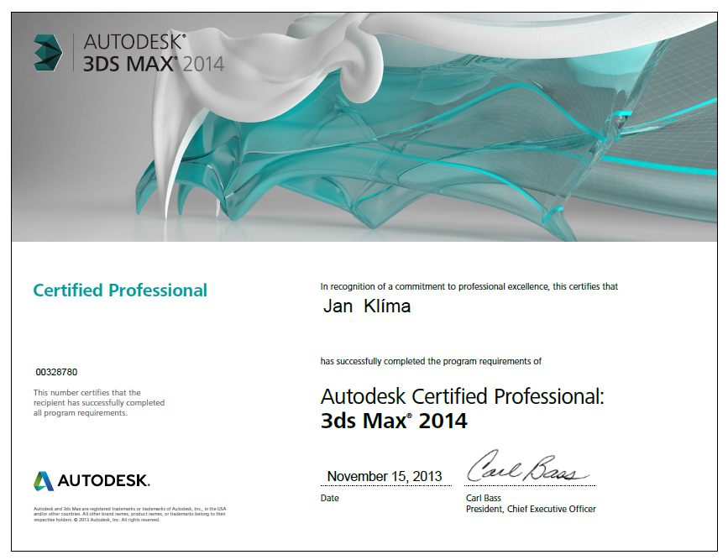Click the Carl Bass handwritten signature
The image size is (728, 560).
527,466
